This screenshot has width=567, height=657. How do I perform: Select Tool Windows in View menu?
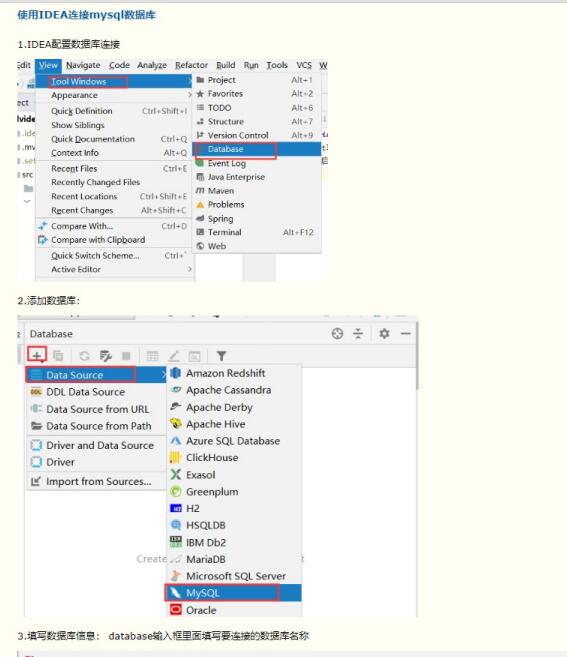coord(114,82)
